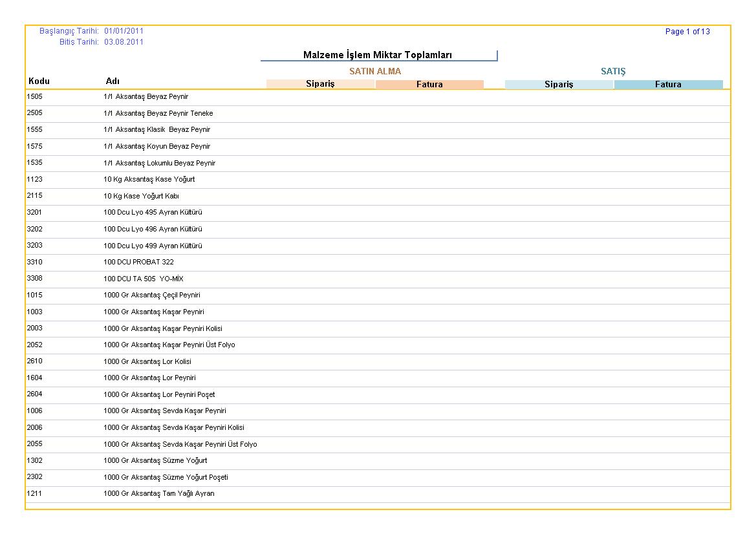756x534 pixels.
Task: Select the end date 03.08.2011
Action: click(124, 42)
